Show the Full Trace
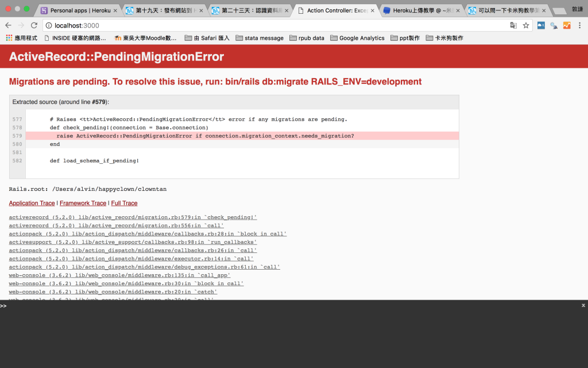Screen dimensions: 588x368 (124, 203)
